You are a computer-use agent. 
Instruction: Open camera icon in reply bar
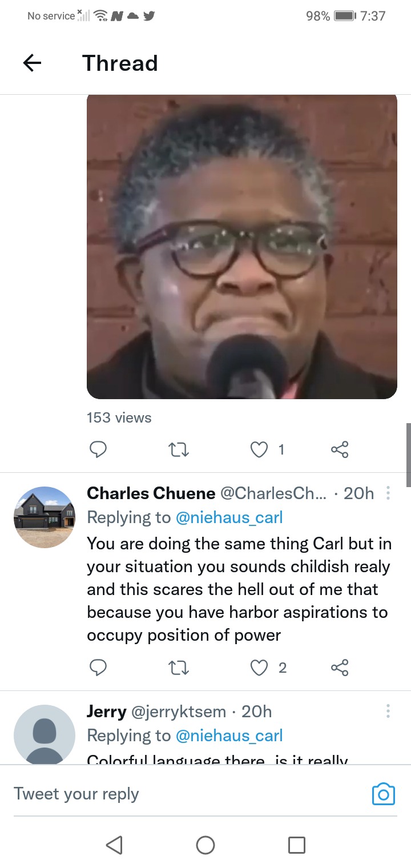[383, 794]
